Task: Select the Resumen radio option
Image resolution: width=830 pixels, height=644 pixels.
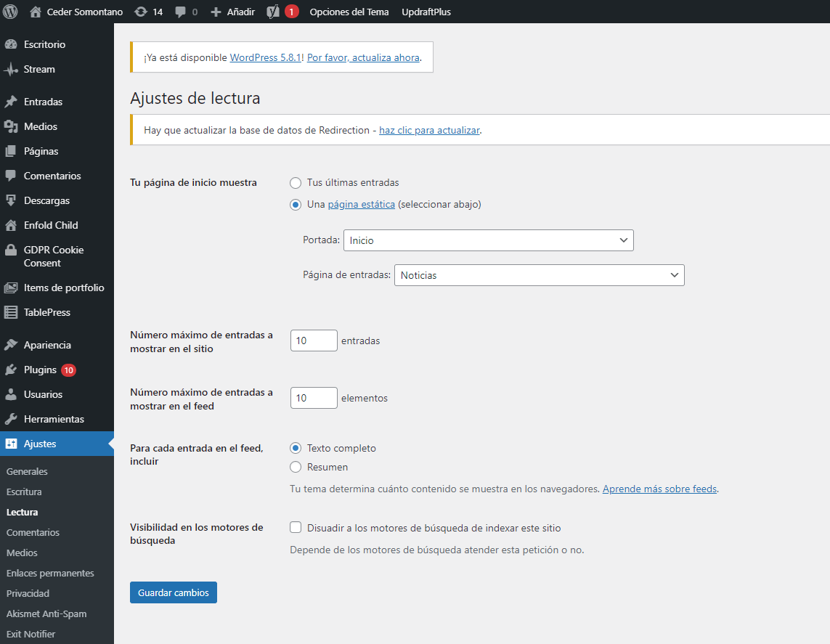Action: [x=296, y=467]
